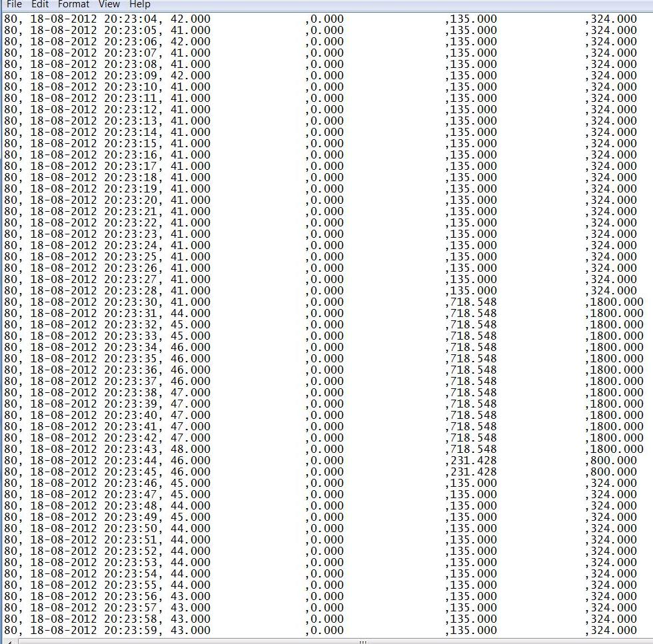Place cursor on 41.000 in the 20:23:12 row

pyautogui.click(x=191, y=109)
